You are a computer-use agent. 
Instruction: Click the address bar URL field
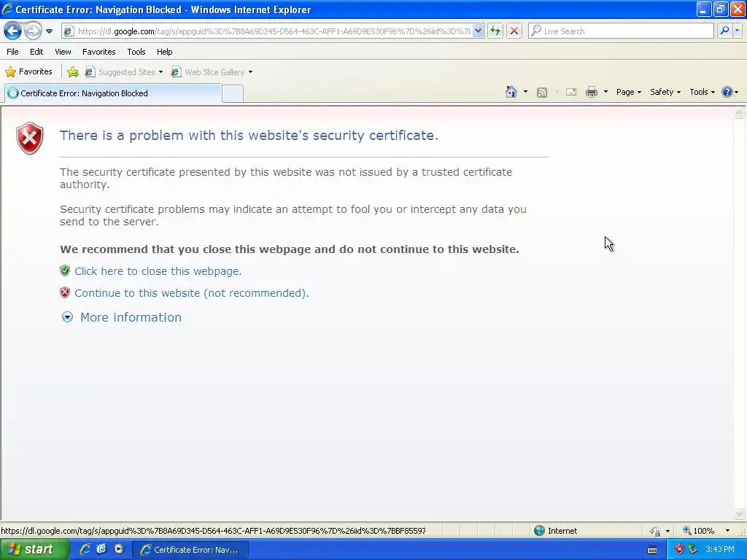point(273,31)
